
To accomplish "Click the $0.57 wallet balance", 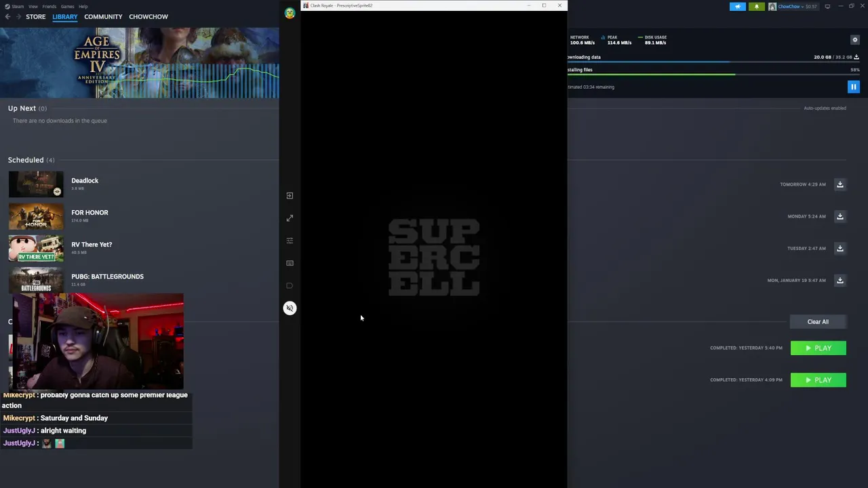I will point(810,7).
